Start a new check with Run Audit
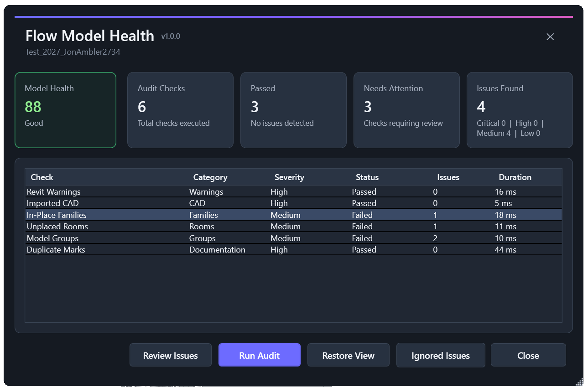Image resolution: width=588 pixels, height=387 pixels. coord(260,355)
